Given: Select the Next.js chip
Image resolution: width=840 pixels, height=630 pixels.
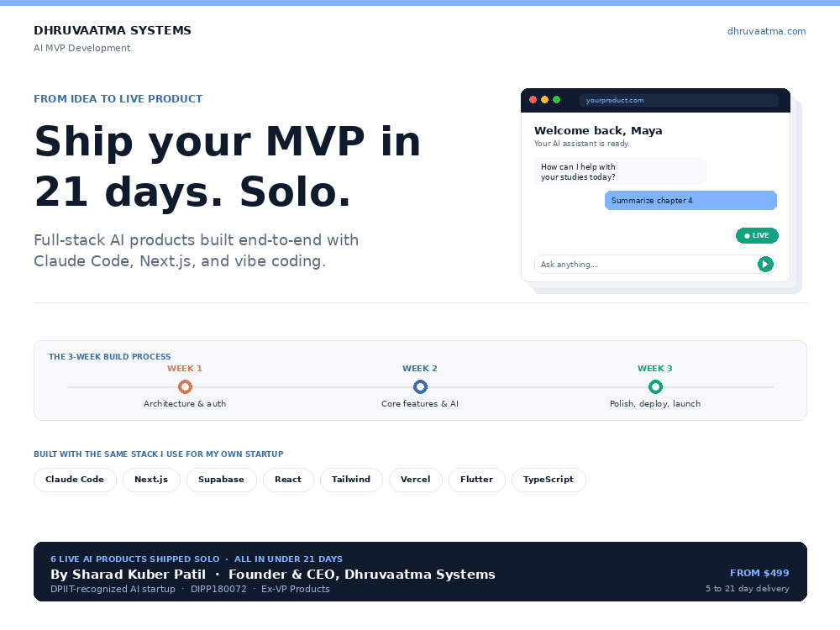Looking at the screenshot, I should click(151, 480).
